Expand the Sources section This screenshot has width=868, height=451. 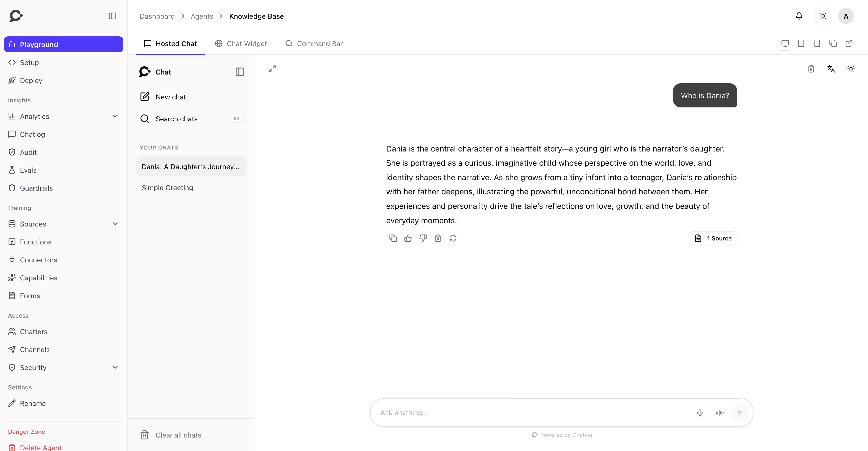[x=63, y=224]
